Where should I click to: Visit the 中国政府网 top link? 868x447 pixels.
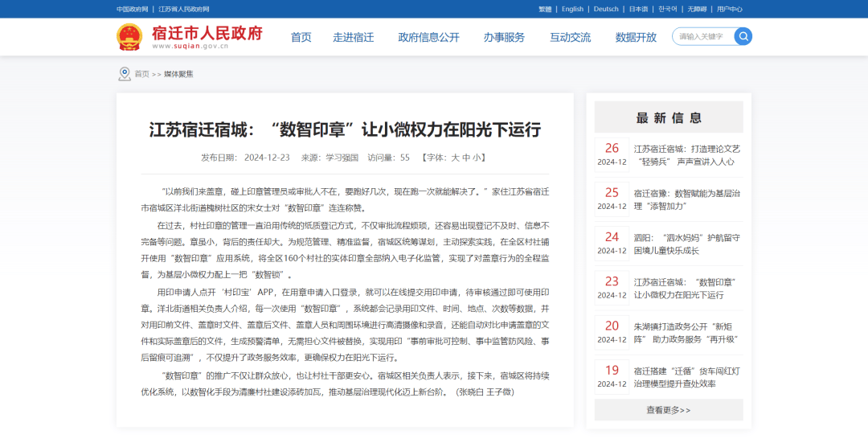[x=133, y=9]
